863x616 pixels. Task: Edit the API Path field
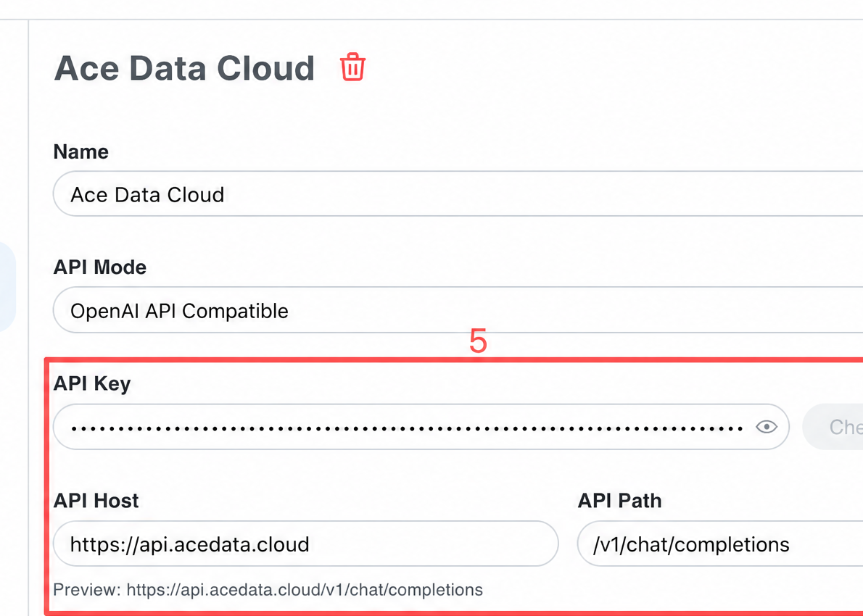coord(720,544)
